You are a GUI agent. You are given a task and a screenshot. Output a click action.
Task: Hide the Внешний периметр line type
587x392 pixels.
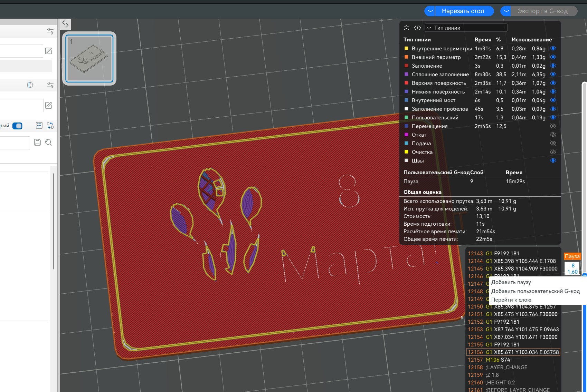[x=553, y=57]
